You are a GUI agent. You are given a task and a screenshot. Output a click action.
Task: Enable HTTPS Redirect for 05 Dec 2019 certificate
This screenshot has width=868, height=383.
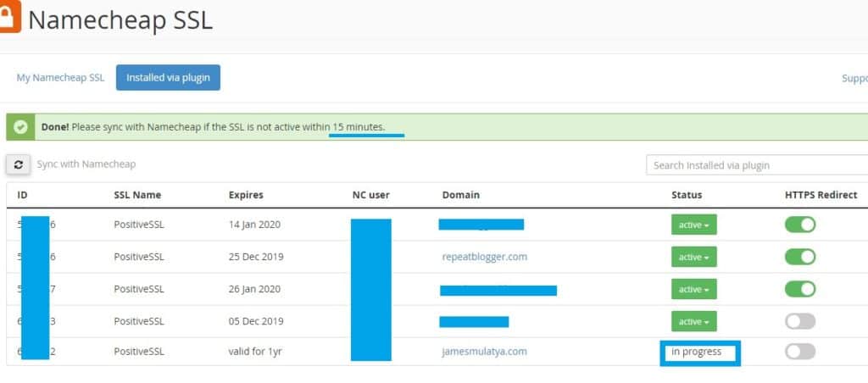[800, 321]
